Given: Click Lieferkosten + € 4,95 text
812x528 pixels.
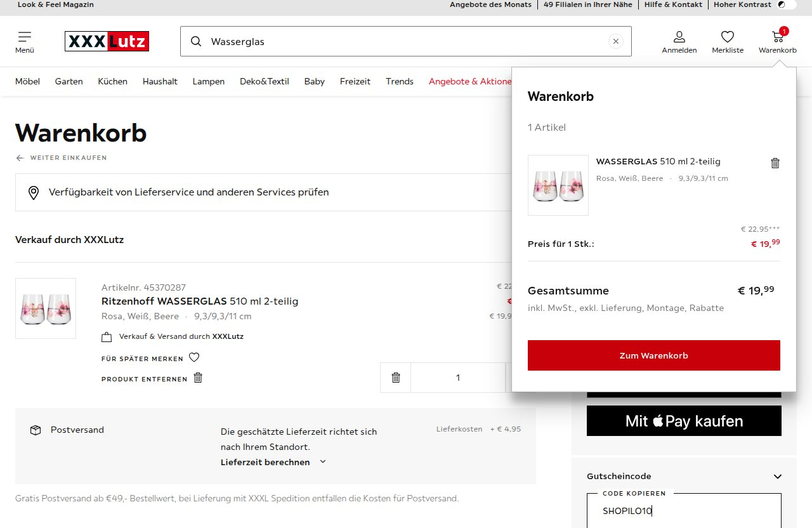Looking at the screenshot, I should click(x=478, y=429).
